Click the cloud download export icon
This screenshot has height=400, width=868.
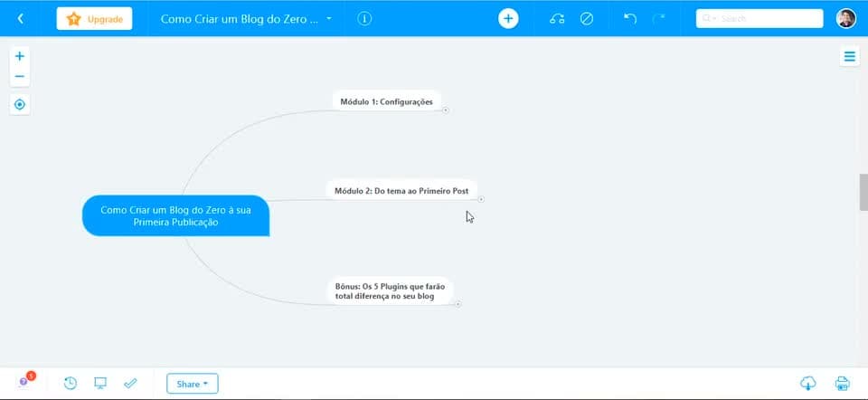pyautogui.click(x=807, y=383)
